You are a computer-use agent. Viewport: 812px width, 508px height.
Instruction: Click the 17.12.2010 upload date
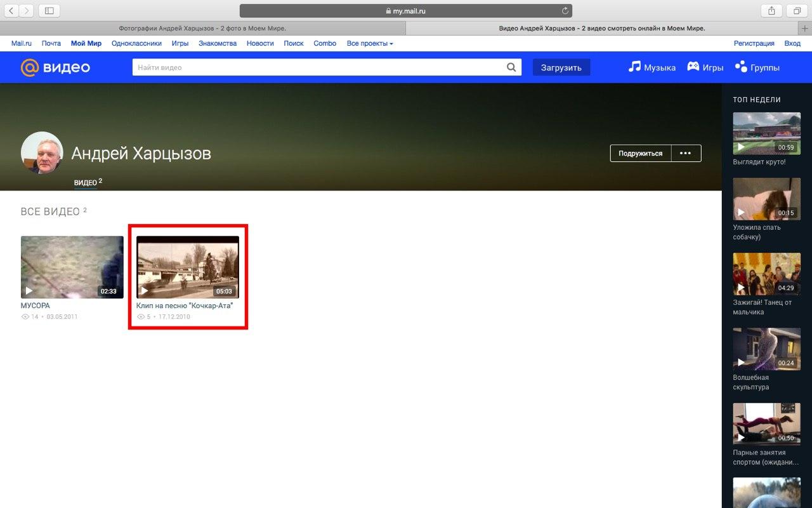click(174, 316)
